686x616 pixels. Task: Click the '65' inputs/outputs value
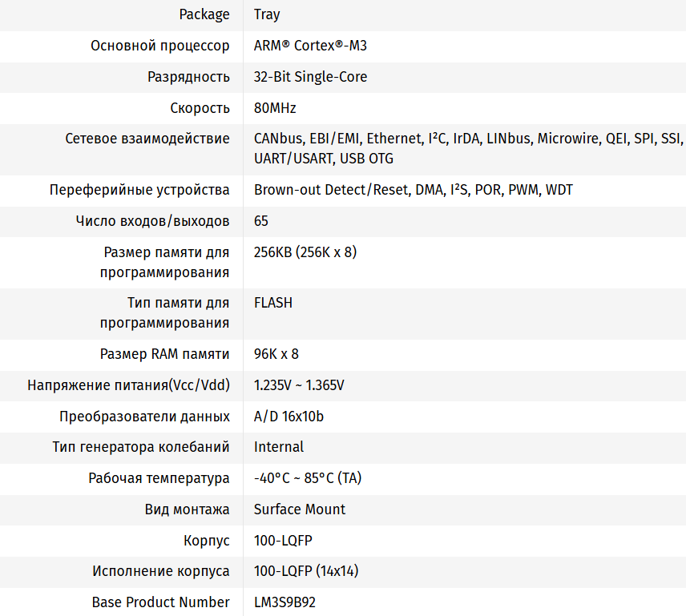[261, 221]
